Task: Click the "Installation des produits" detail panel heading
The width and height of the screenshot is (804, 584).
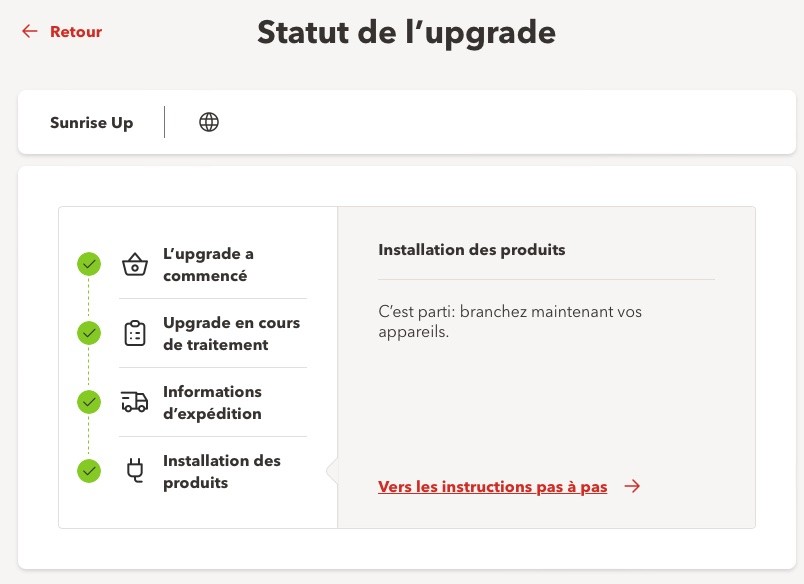Action: click(471, 250)
